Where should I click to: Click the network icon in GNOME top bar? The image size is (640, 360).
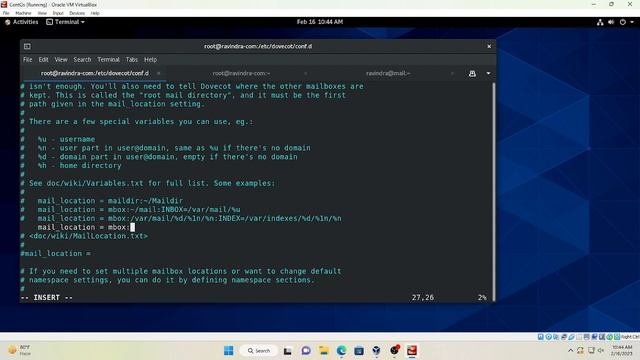[600, 22]
